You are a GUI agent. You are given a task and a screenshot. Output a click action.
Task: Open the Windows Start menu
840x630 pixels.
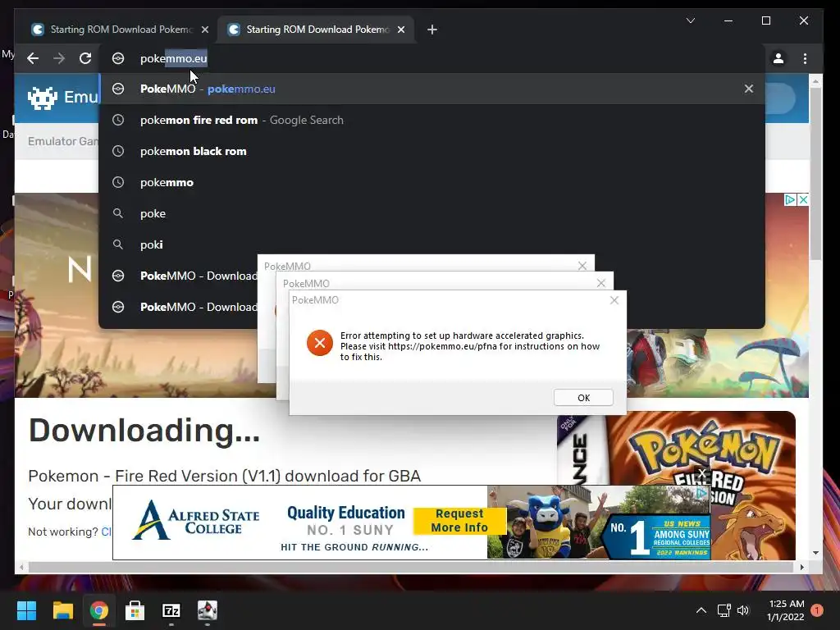coord(26,610)
